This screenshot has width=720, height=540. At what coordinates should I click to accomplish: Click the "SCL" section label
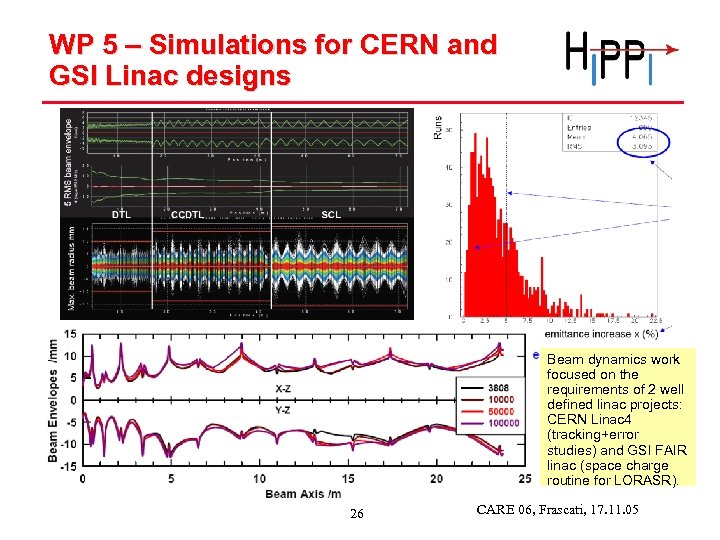[331, 215]
